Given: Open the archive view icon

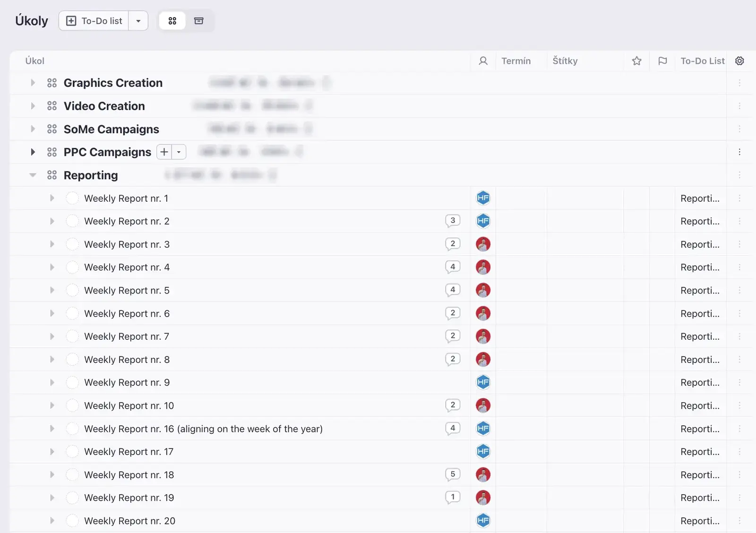Looking at the screenshot, I should 199,21.
